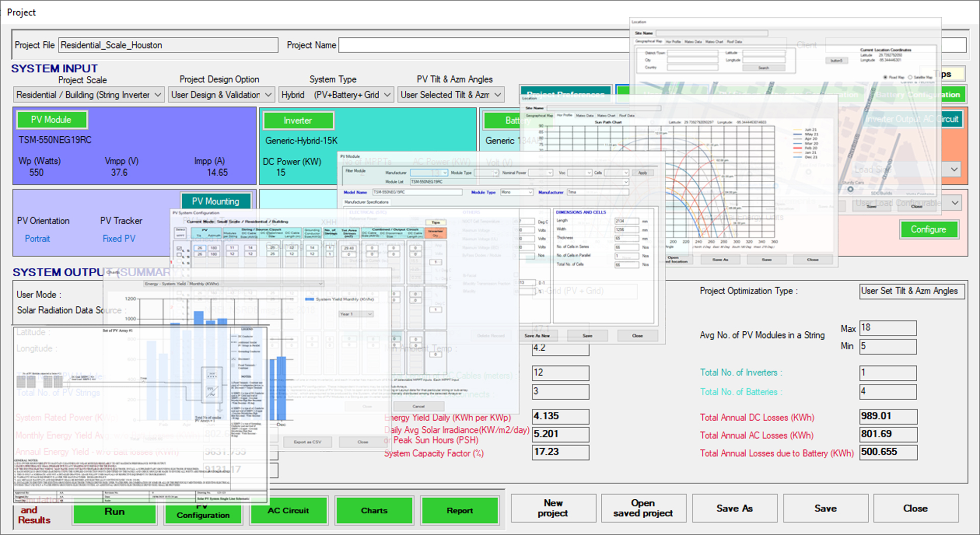Open a saved project

pyautogui.click(x=643, y=508)
